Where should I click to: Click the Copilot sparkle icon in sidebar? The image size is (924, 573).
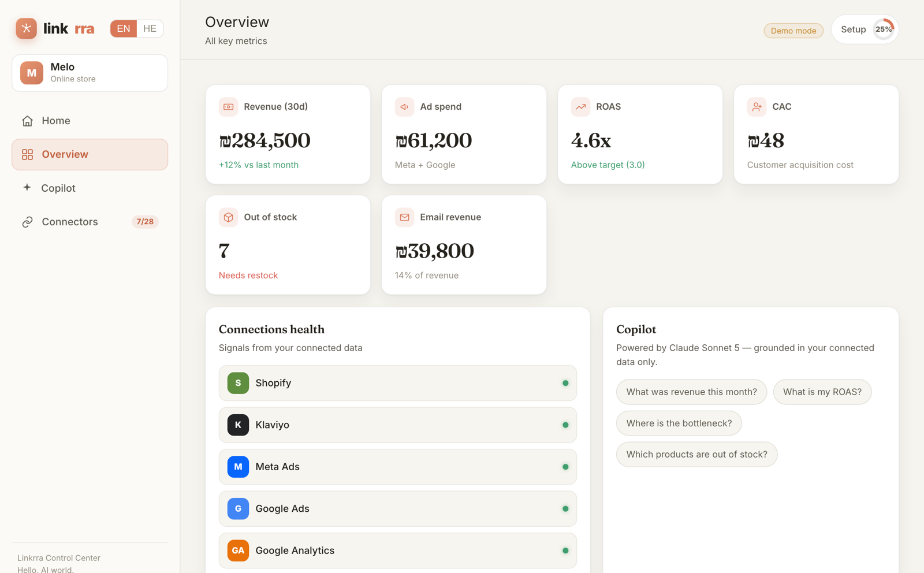coord(27,188)
